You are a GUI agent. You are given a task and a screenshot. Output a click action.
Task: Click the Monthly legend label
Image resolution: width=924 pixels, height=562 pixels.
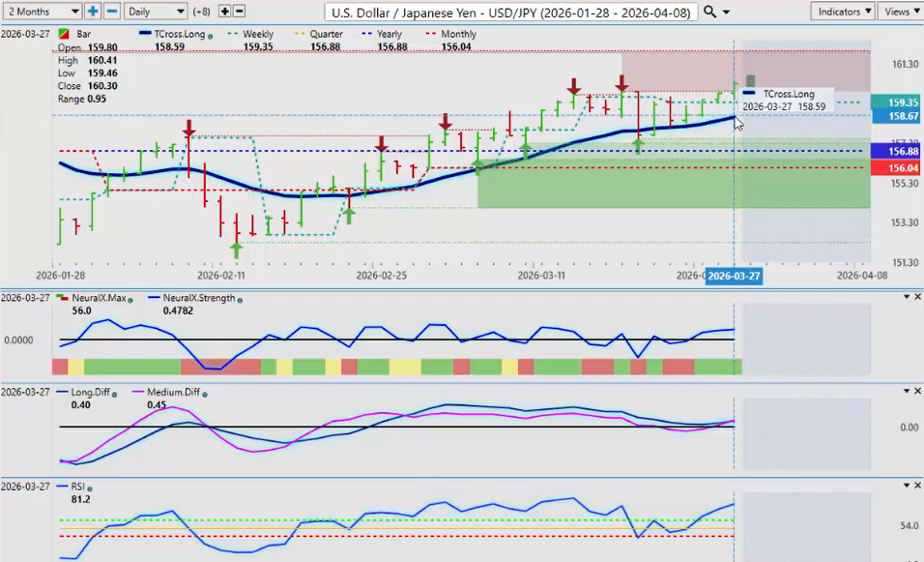[x=458, y=34]
